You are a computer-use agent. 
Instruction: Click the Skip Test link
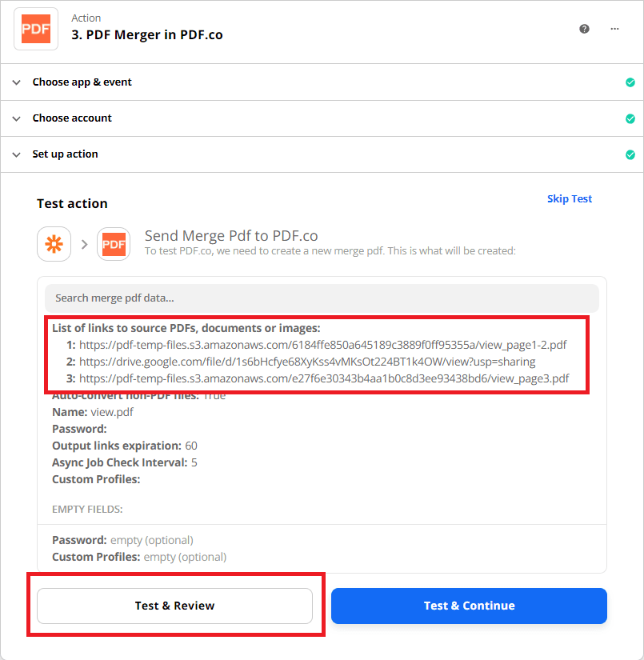[x=570, y=198]
